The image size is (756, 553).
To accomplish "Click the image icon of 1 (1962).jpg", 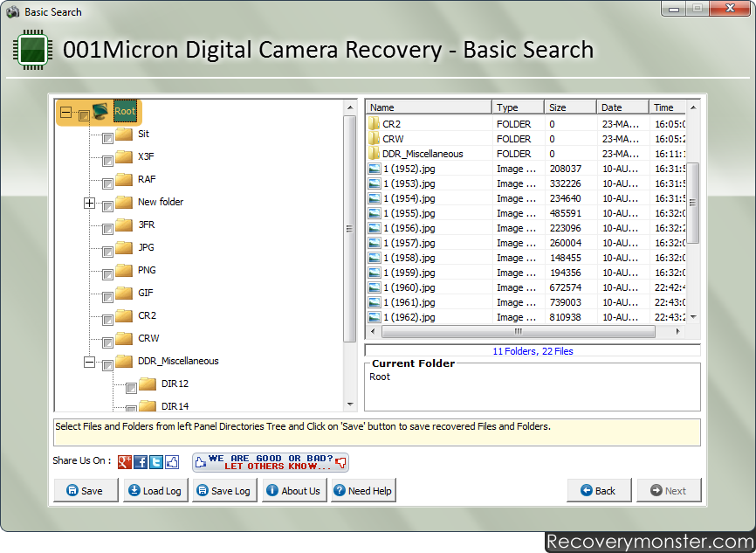I will tap(375, 317).
